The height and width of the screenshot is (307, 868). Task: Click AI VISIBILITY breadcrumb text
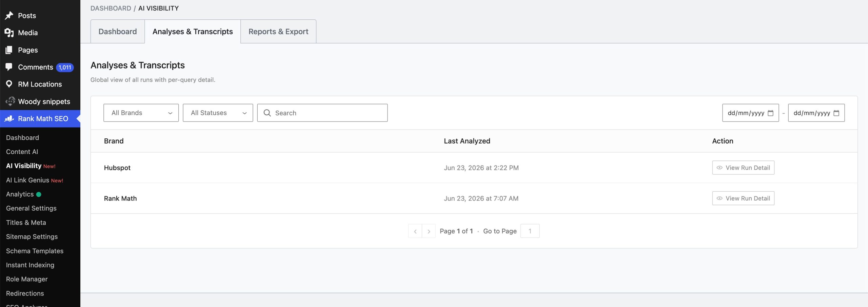158,8
